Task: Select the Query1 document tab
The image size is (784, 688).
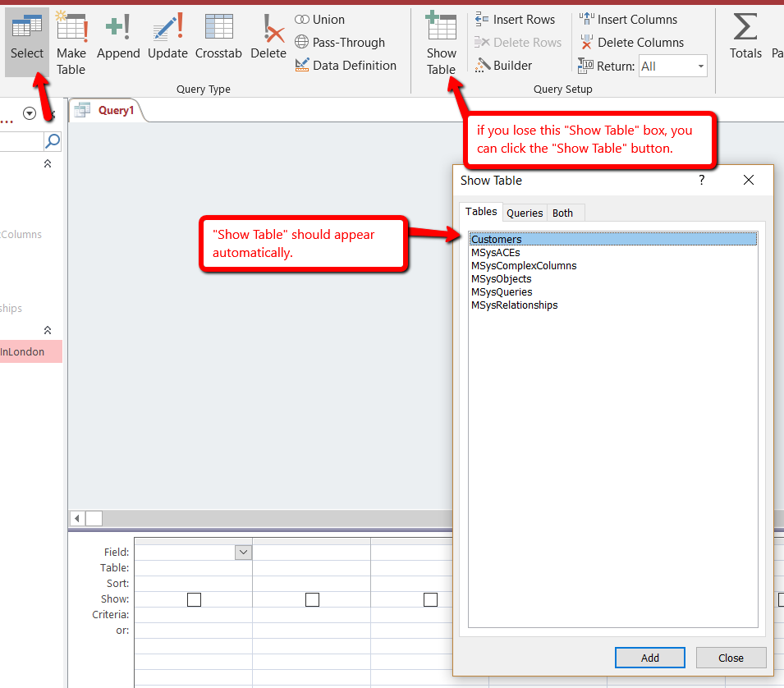Action: click(108, 111)
